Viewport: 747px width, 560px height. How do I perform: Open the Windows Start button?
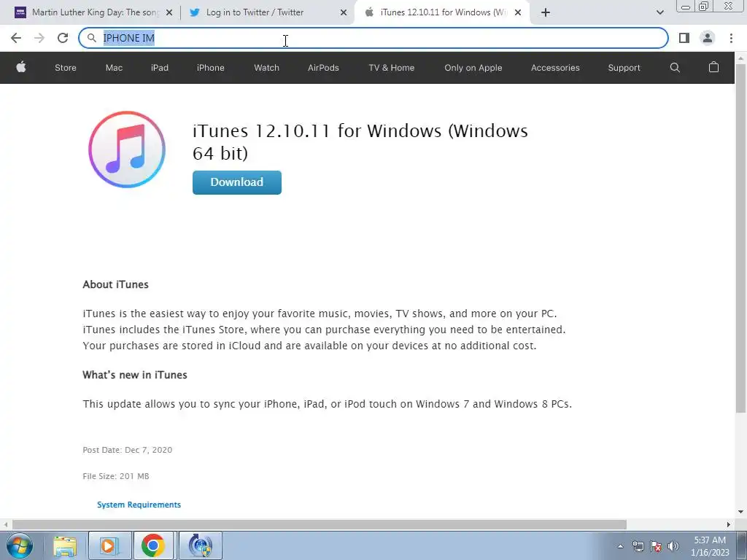click(20, 545)
